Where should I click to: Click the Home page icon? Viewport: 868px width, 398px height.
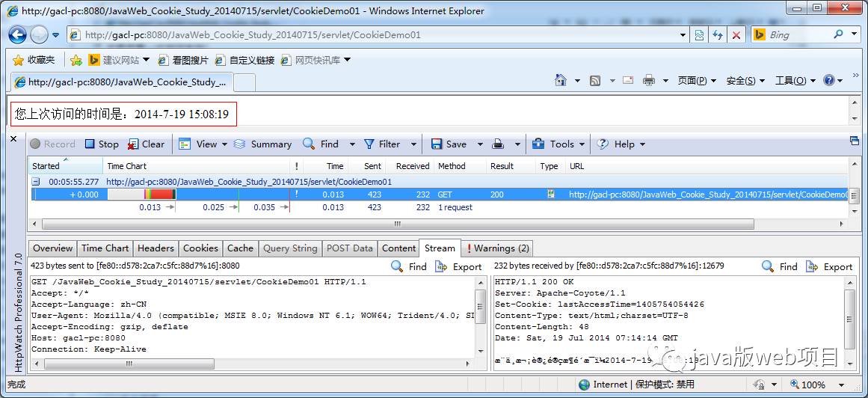[x=561, y=80]
